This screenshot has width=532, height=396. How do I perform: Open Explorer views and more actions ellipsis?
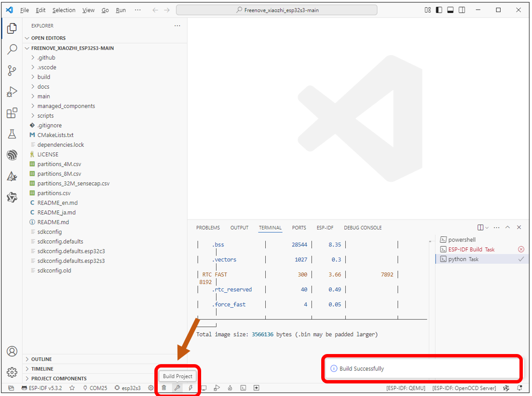pos(177,26)
